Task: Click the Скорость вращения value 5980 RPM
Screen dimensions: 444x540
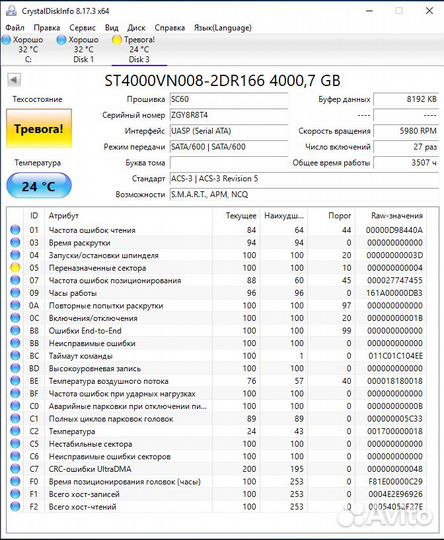Action: [406, 131]
